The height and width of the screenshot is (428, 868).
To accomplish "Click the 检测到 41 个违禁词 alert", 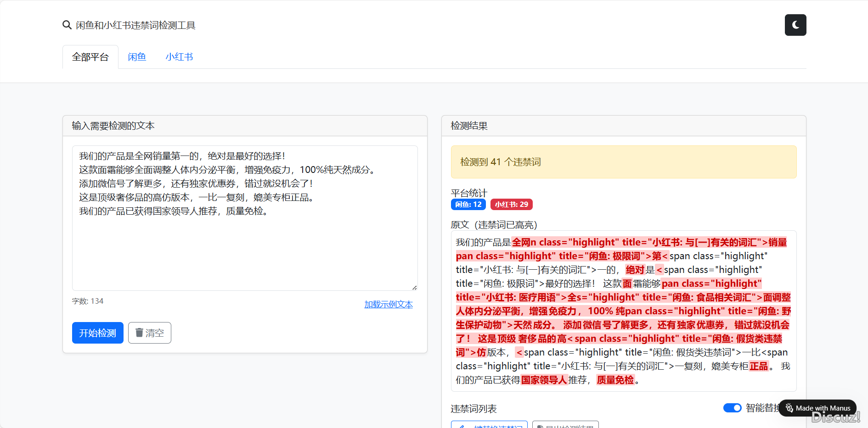I will coord(624,162).
